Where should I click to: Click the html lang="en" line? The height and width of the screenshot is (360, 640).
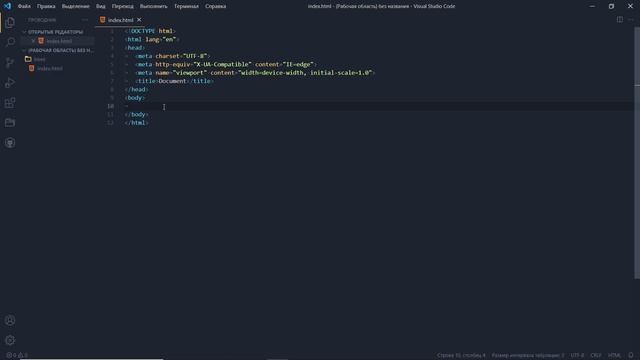[152, 39]
